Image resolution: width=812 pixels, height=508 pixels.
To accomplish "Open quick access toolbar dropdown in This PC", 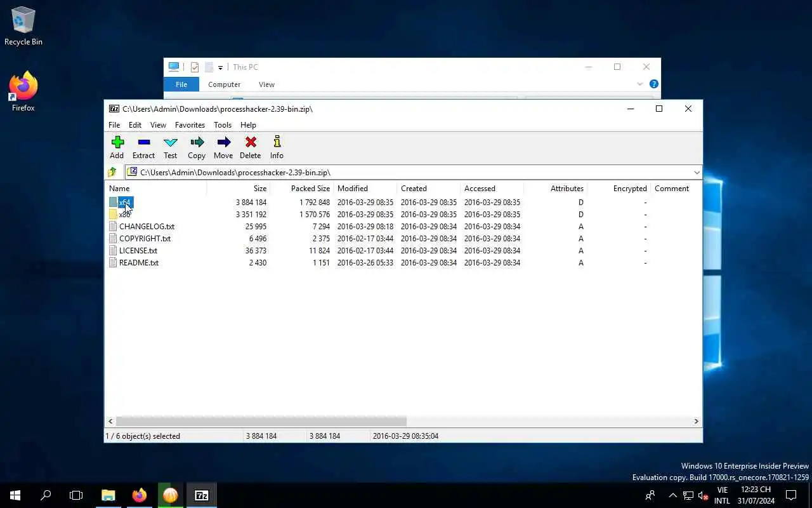I will pos(221,67).
